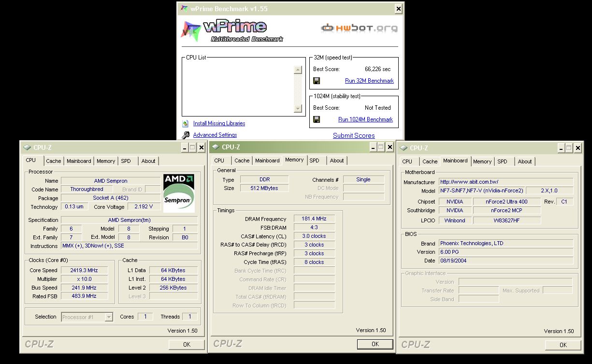Switch to CPU tab in middle CPU-Z window
The height and width of the screenshot is (364, 592).
point(219,161)
